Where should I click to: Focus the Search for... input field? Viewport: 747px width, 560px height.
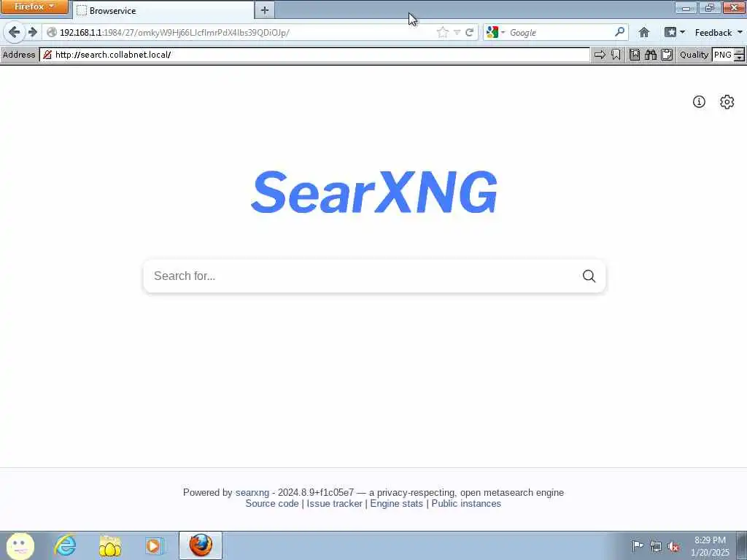(x=362, y=276)
